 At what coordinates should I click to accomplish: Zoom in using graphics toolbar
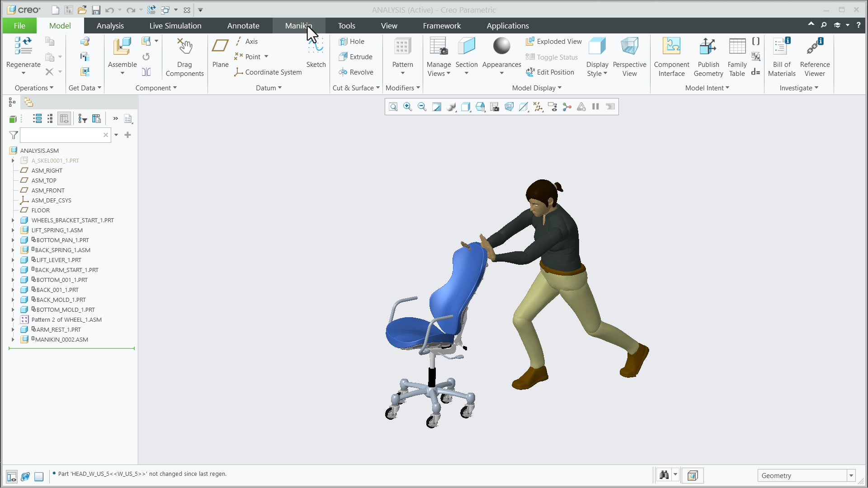click(408, 107)
